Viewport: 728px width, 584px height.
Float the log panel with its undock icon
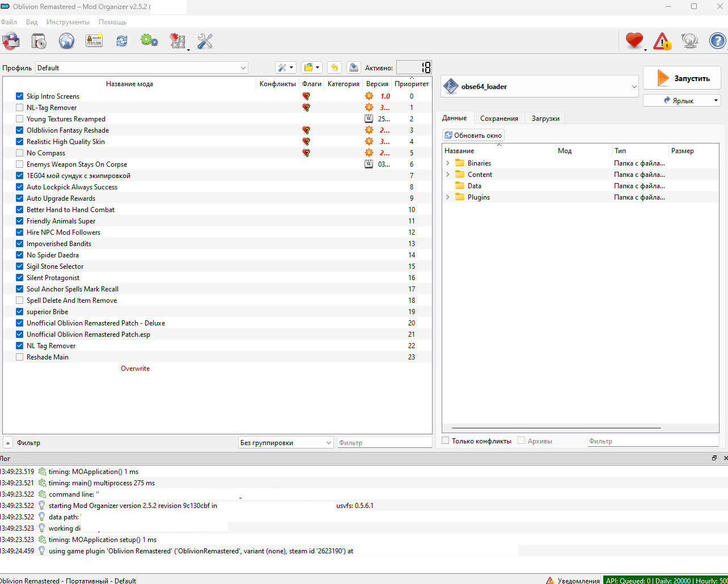coord(714,458)
